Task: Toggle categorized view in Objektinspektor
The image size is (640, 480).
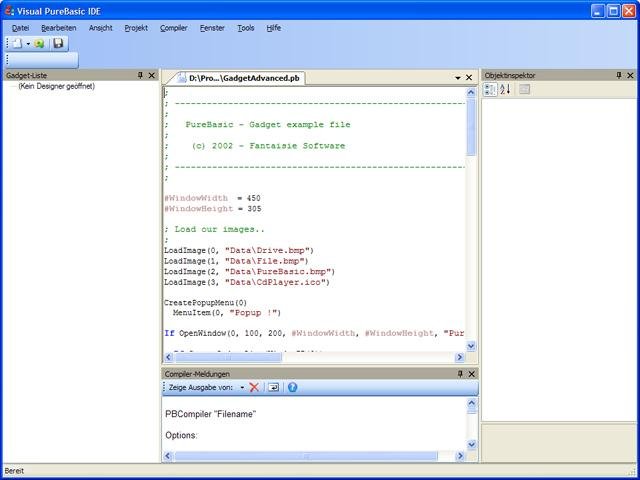Action: click(x=490, y=89)
